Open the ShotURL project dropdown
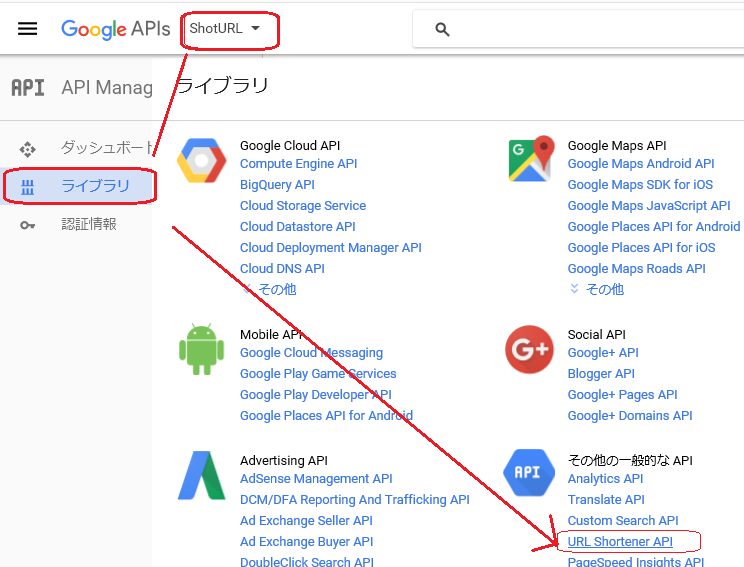The width and height of the screenshot is (744, 567). (225, 28)
